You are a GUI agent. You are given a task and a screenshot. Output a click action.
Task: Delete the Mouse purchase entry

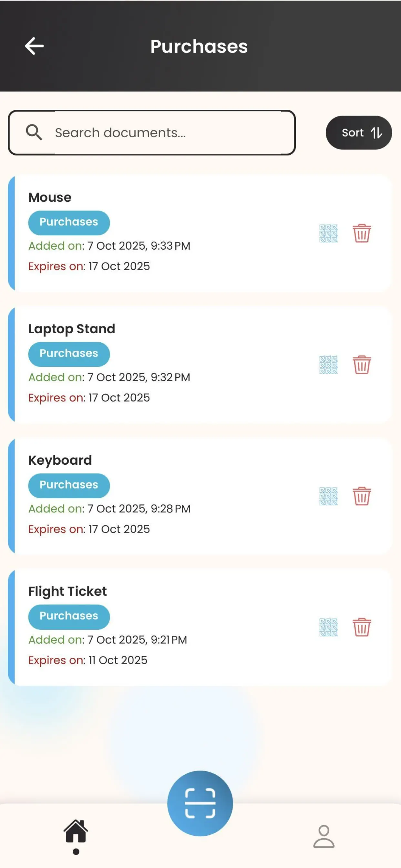[362, 233]
